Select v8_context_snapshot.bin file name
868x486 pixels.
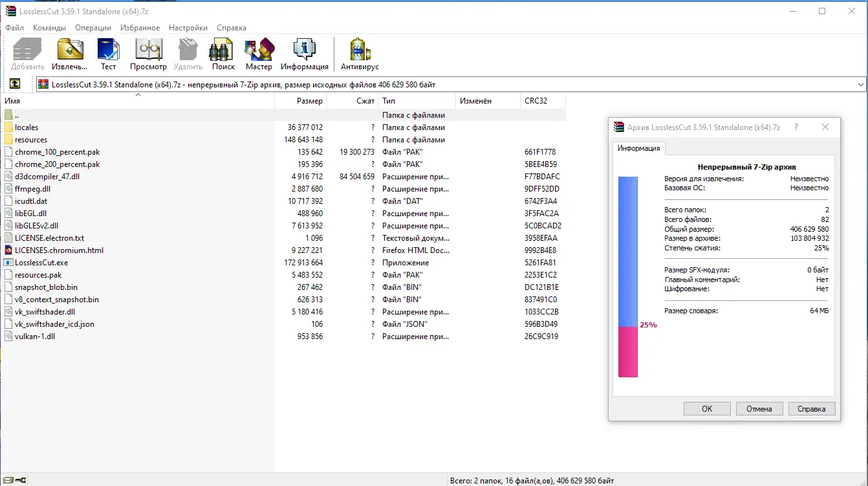[57, 300]
